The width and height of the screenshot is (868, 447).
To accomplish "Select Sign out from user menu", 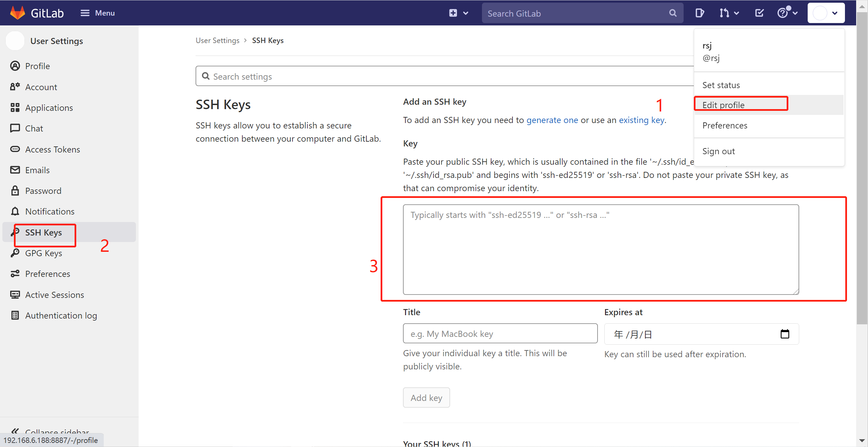I will point(718,151).
